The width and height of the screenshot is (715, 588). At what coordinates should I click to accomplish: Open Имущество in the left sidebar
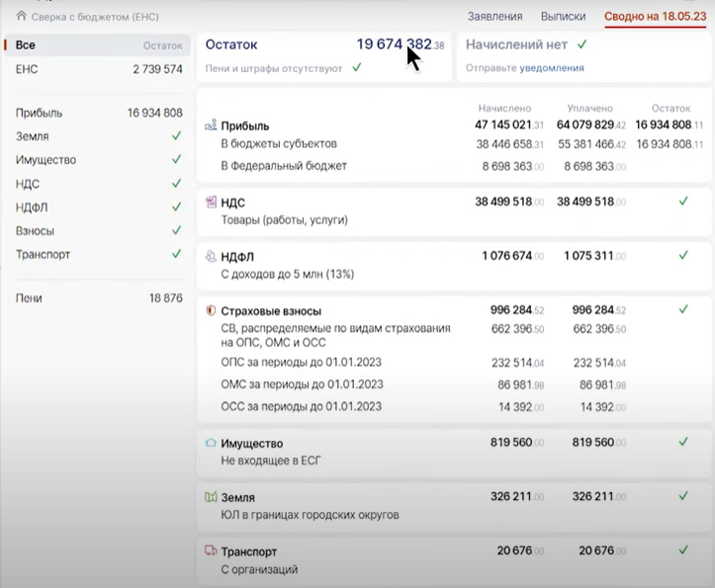(97, 160)
